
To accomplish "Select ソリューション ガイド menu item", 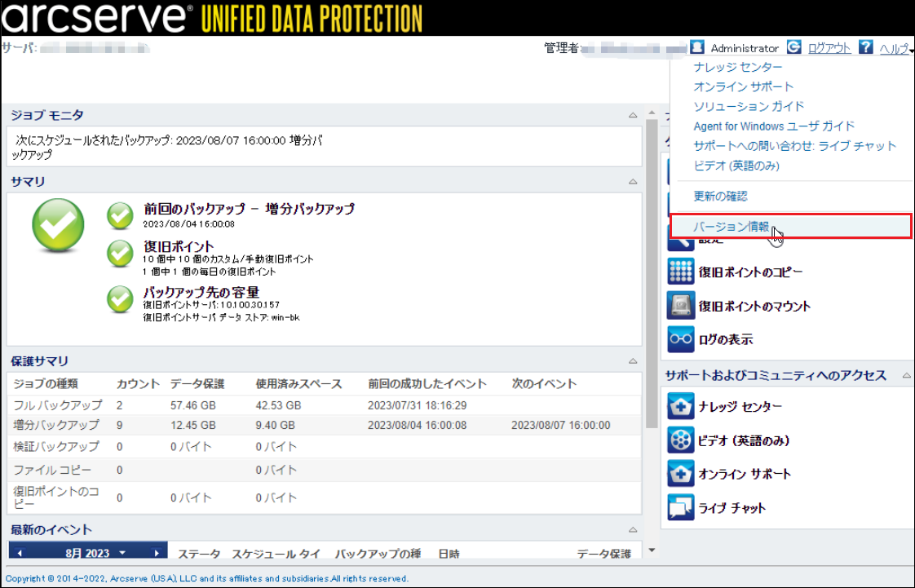I will (x=749, y=107).
